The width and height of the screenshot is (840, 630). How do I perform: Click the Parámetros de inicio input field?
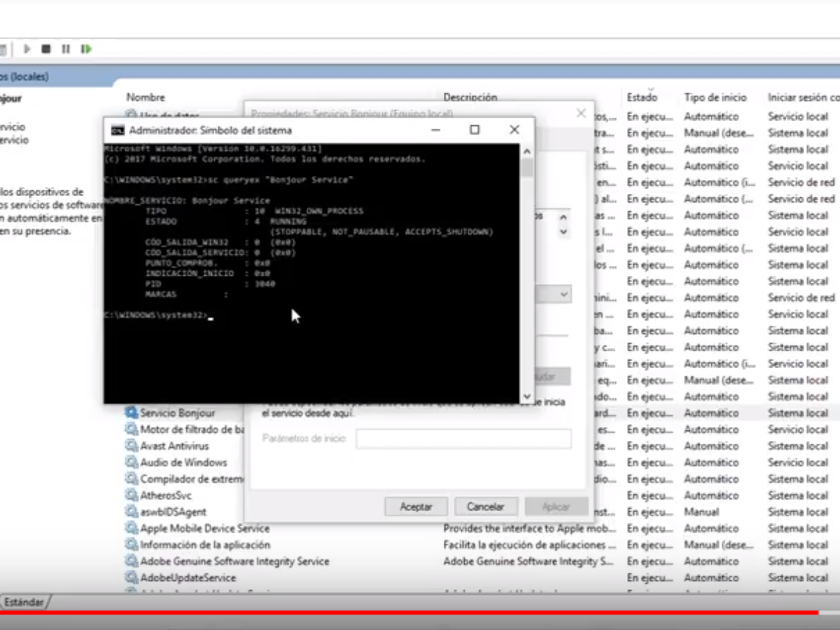point(463,439)
